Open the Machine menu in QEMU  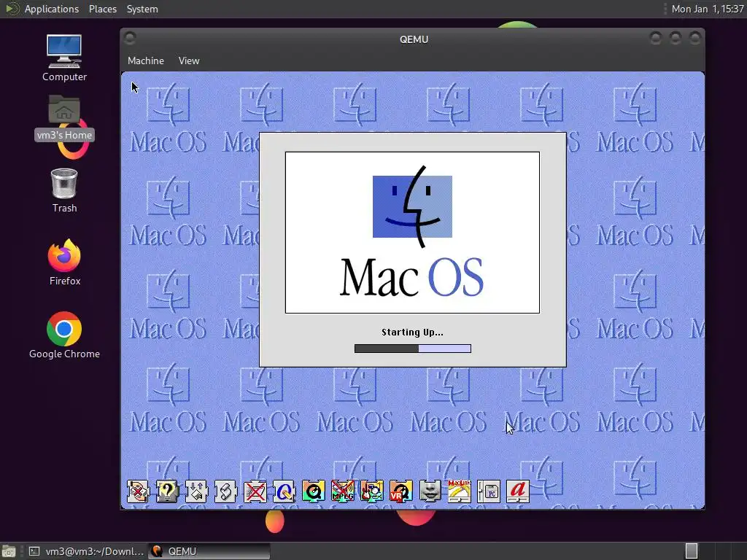point(146,61)
